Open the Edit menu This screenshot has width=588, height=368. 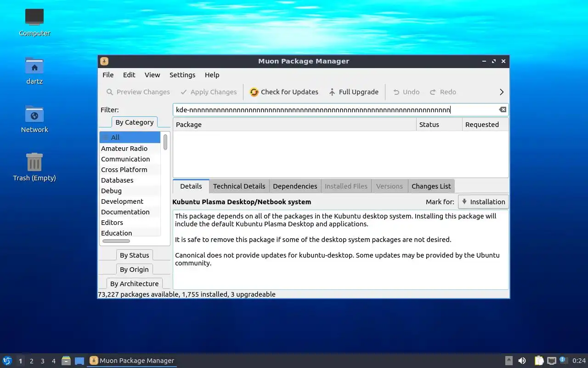(129, 75)
